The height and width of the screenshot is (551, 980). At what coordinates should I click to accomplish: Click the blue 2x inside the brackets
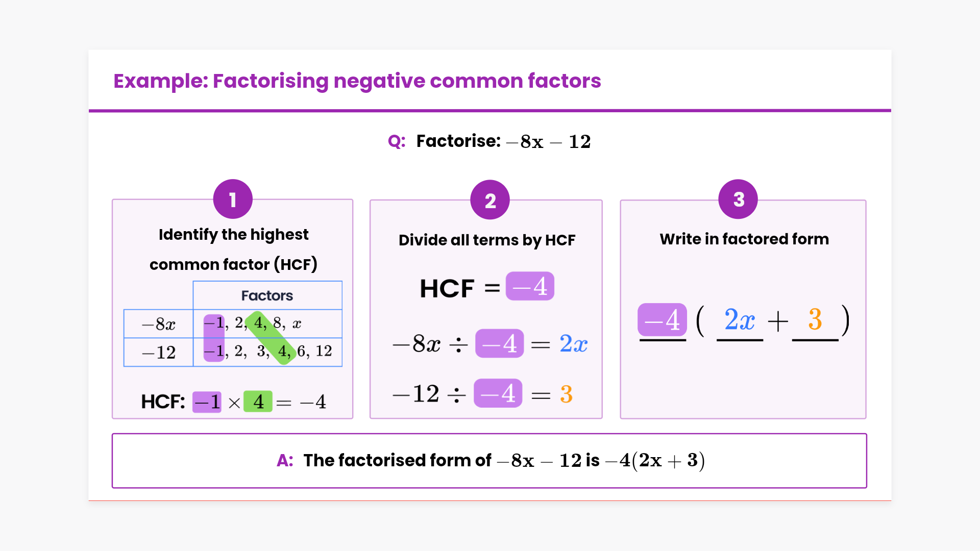[x=740, y=320]
